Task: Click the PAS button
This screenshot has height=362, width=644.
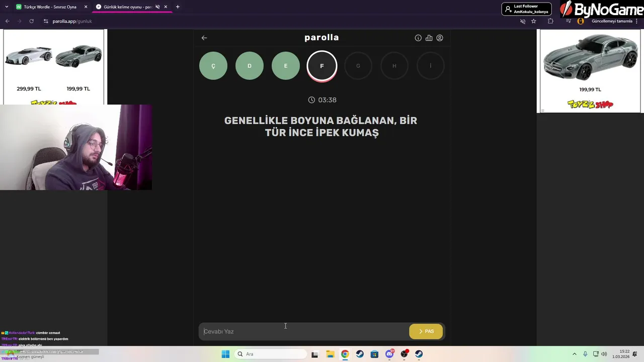Action: coord(426,331)
